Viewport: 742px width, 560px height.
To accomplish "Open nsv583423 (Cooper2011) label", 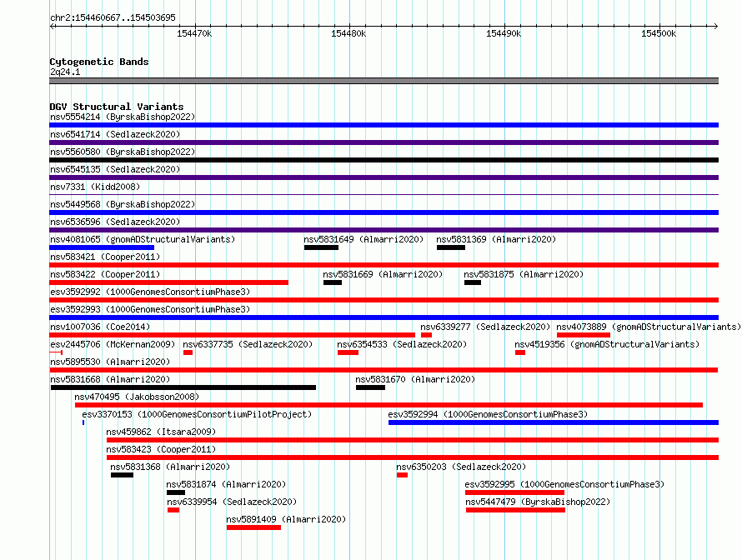I will (x=161, y=449).
